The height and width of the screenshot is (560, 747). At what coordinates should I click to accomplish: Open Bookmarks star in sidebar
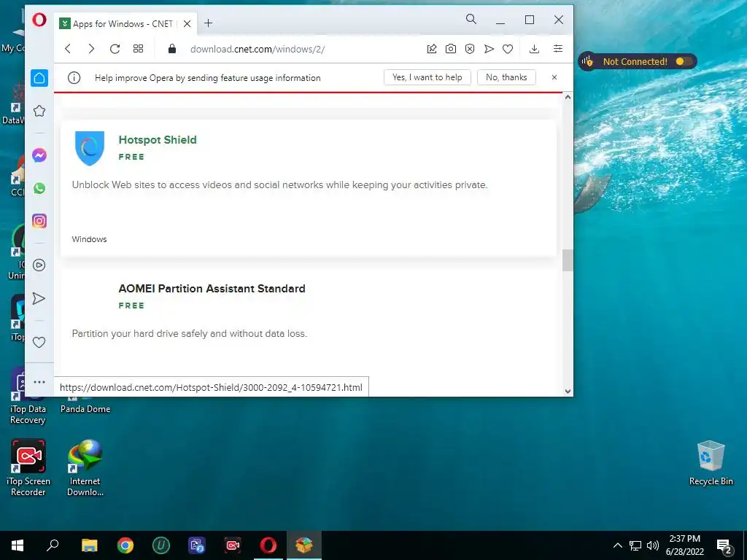point(39,111)
